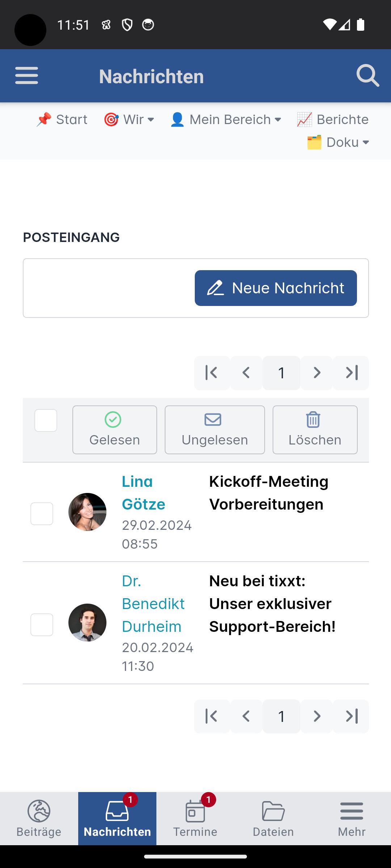Image resolution: width=391 pixels, height=868 pixels.
Task: Go to first page in bottom pagination
Action: pos(212,716)
